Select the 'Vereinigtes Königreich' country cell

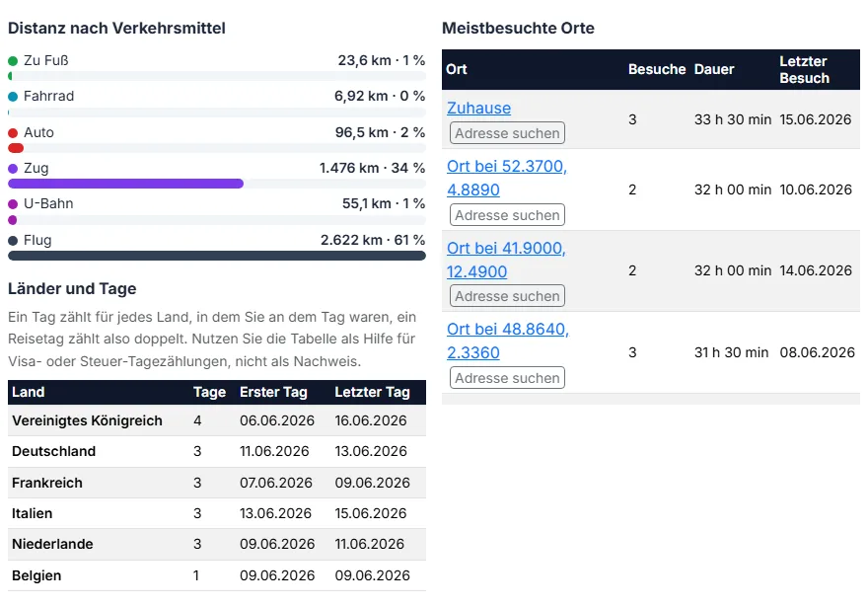pos(87,420)
